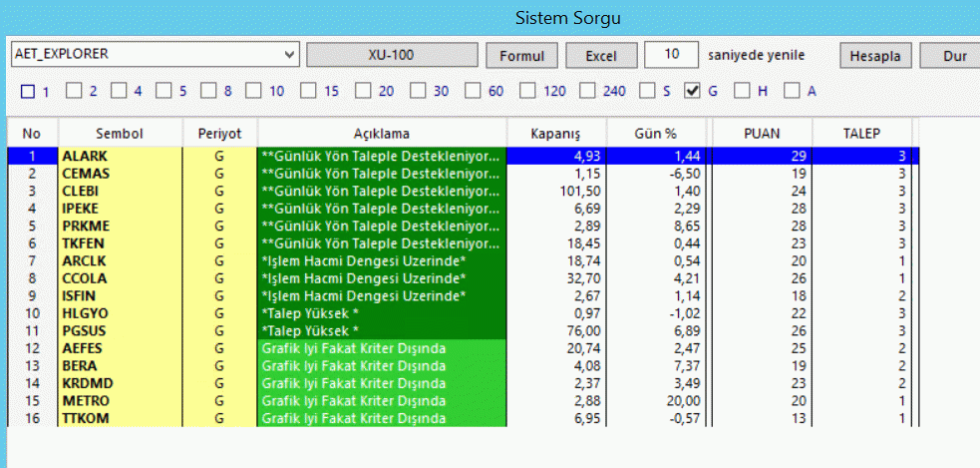Sort by the Kapanış column header
The image size is (980, 468).
pos(556,134)
